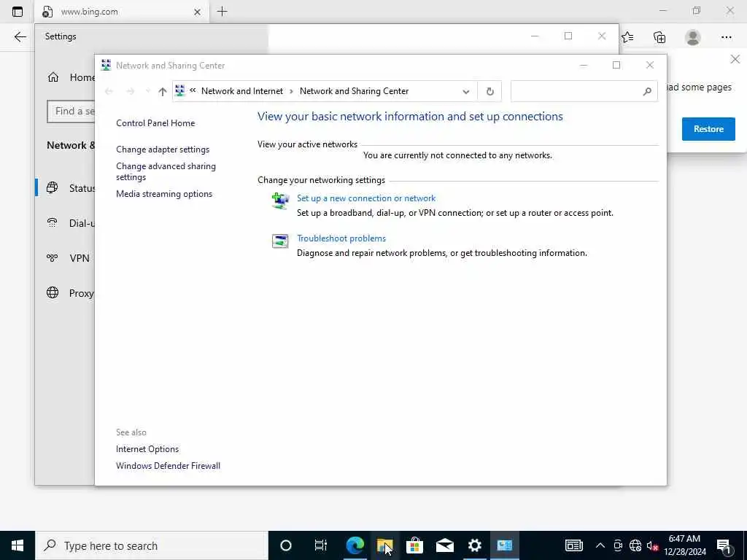The image size is (747, 560).
Task: Expand the address bar history dropdown
Action: point(466,91)
